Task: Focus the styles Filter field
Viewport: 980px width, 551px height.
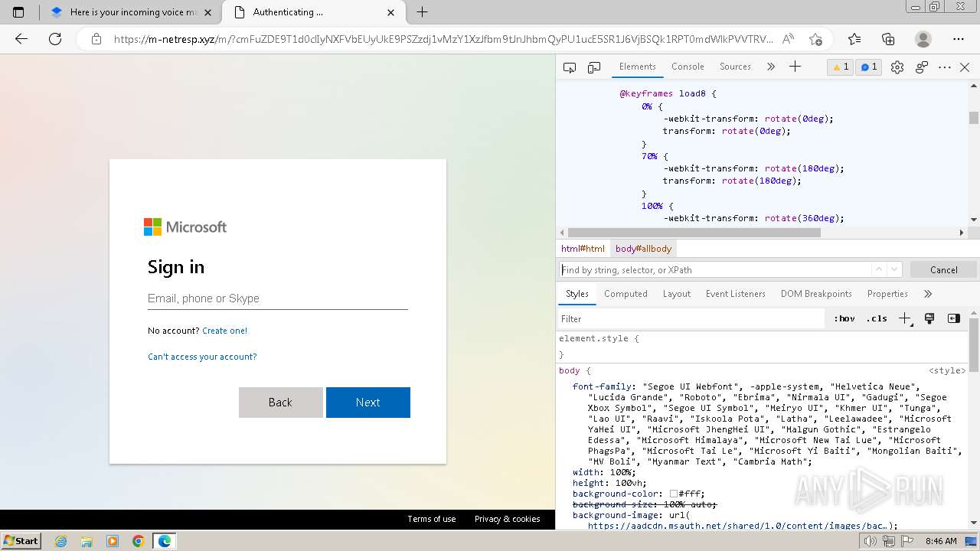Action: coord(693,319)
